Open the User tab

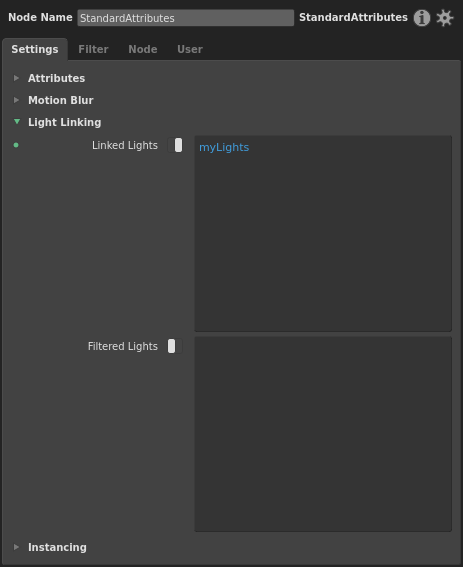pyautogui.click(x=190, y=49)
